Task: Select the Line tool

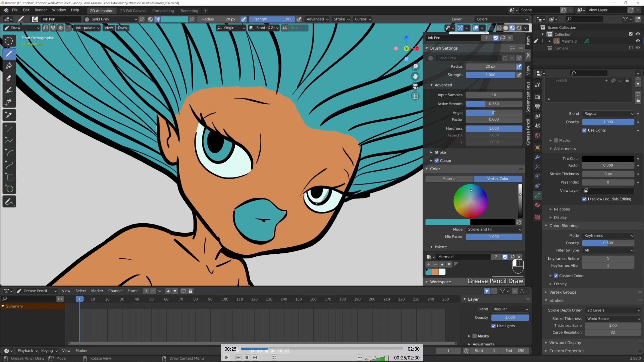Action: pos(9,128)
